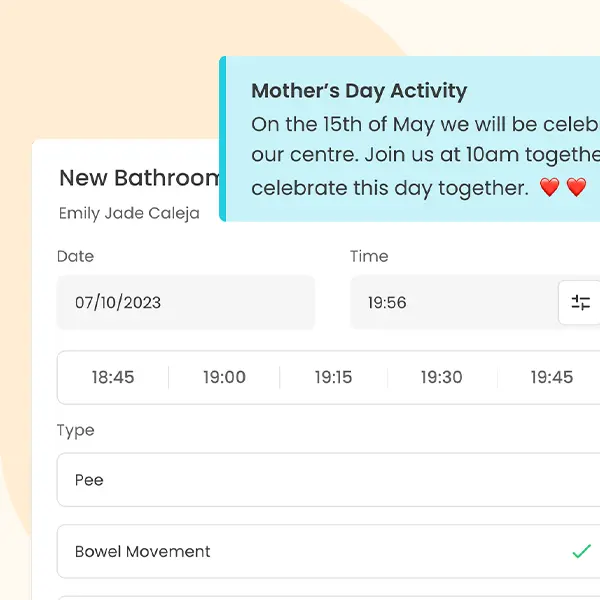Click the Date field label
The width and height of the screenshot is (600, 600).
pyautogui.click(x=76, y=256)
